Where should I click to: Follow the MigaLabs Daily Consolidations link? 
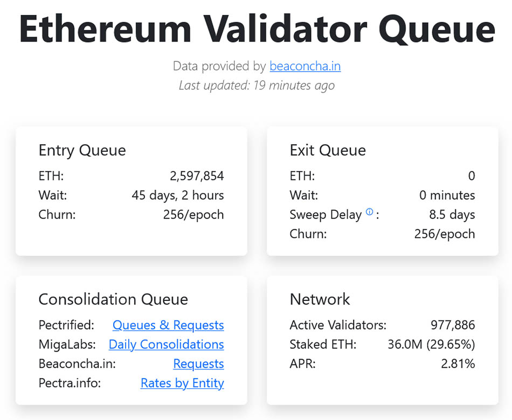pos(166,345)
